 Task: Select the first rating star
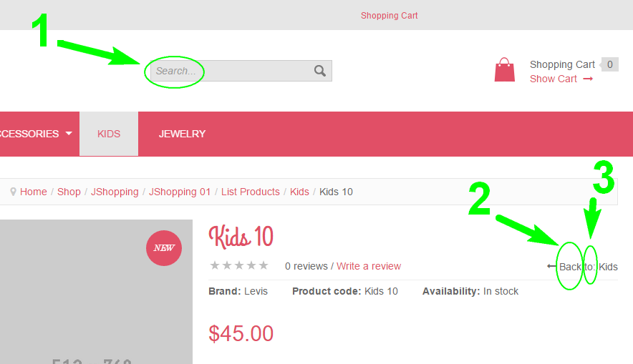(214, 266)
